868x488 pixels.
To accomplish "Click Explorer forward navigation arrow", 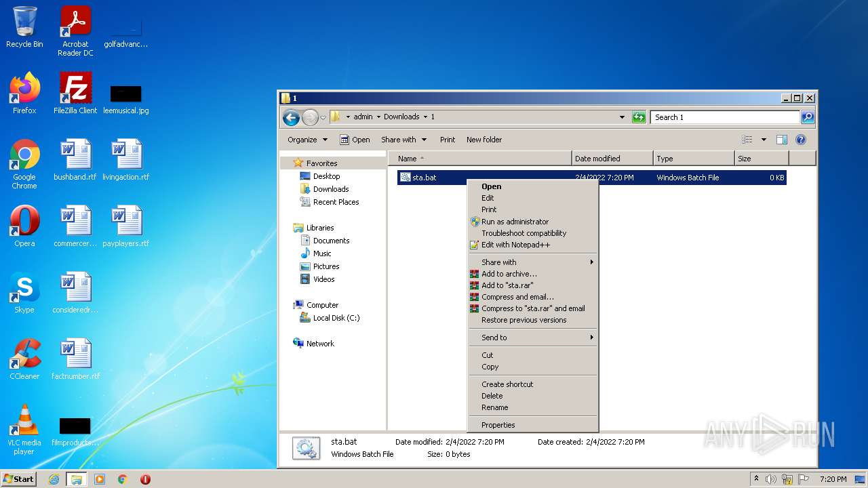I will tap(310, 117).
